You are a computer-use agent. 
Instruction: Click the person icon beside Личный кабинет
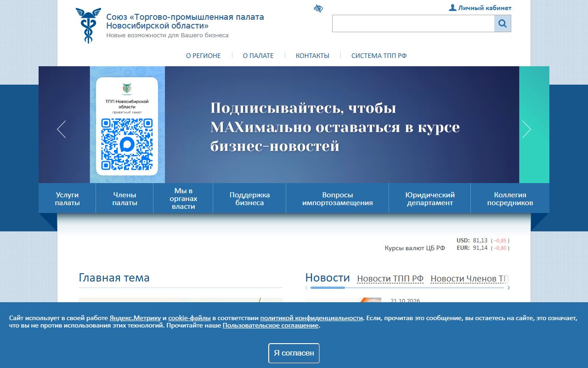(x=452, y=8)
